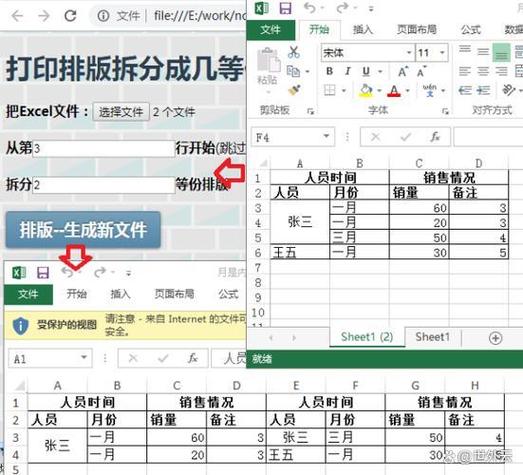Center text horizontally in the cell
Screen dimensions: 523x475
point(483,71)
